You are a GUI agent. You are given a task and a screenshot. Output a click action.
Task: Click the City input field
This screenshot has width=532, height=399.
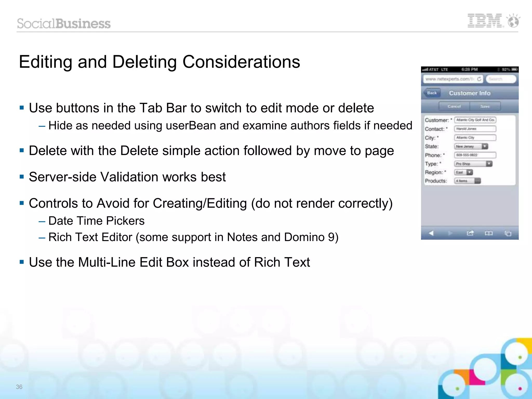coord(475,137)
